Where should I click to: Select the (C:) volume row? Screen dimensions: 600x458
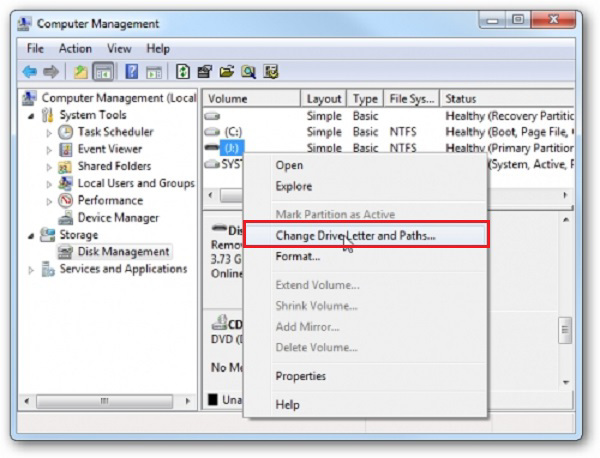(x=232, y=132)
